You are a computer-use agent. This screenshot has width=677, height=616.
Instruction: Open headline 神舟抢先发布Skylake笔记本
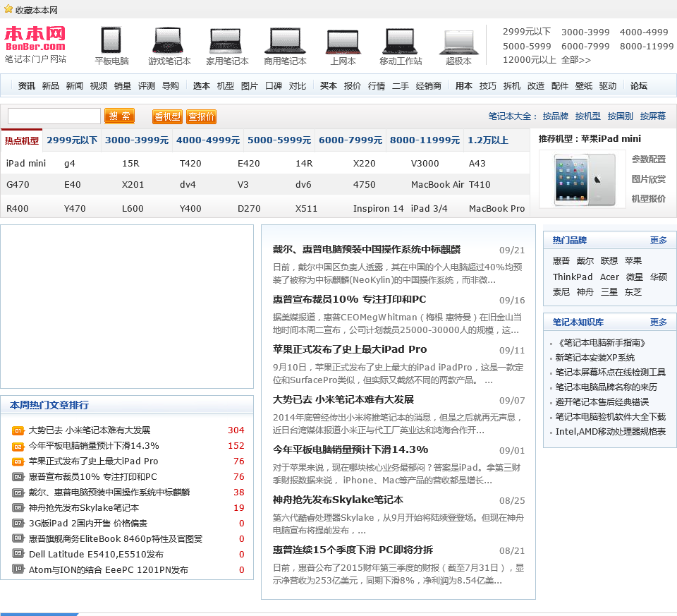(338, 500)
